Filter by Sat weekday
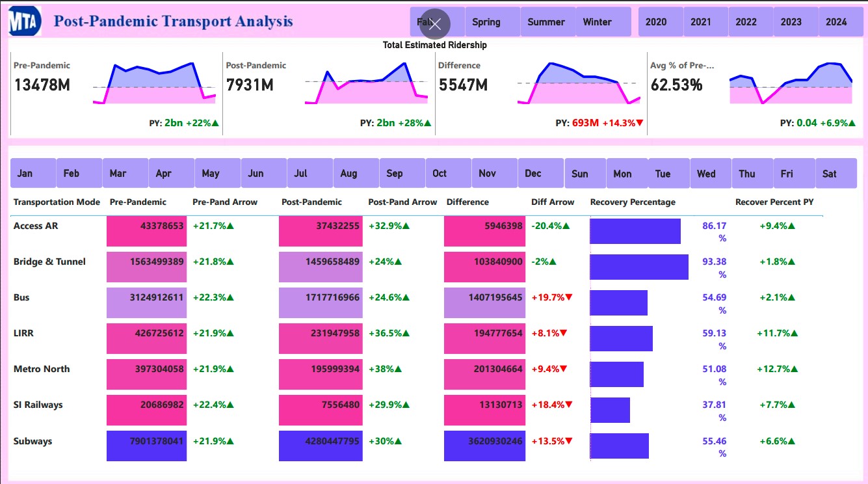Viewport: 868px width, 484px height. pos(836,173)
